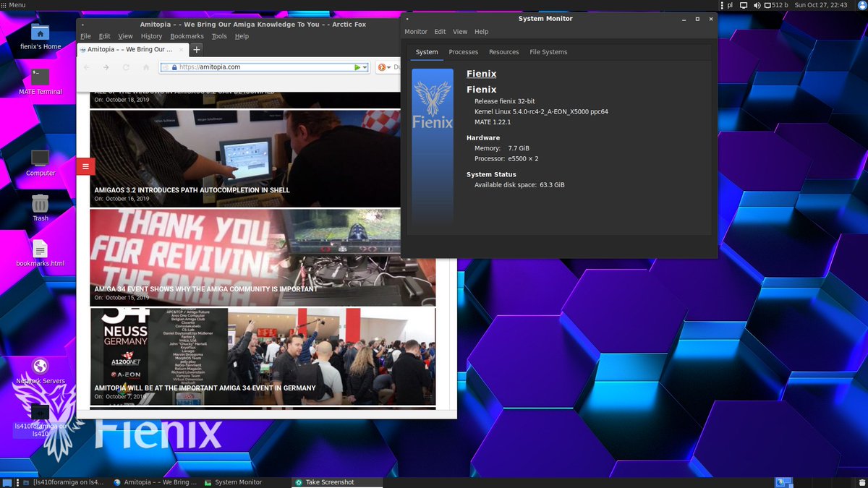This screenshot has height=488, width=868.
Task: Click the 'Processor: e5500 × 2' line
Action: [x=506, y=158]
